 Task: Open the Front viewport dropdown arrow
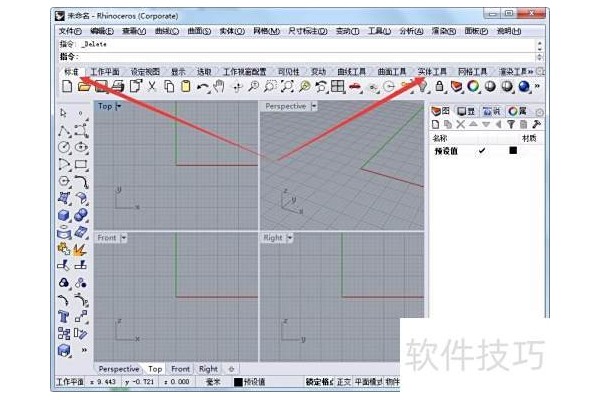(x=124, y=238)
